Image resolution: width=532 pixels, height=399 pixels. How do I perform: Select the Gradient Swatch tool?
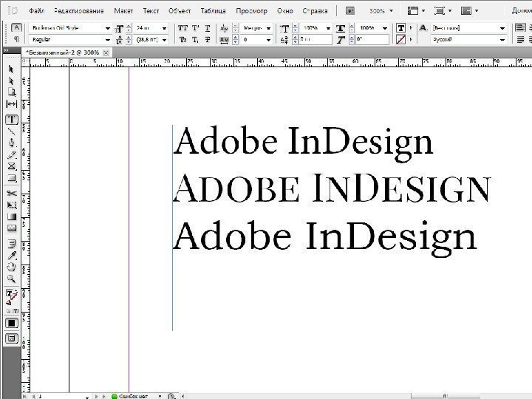point(11,216)
